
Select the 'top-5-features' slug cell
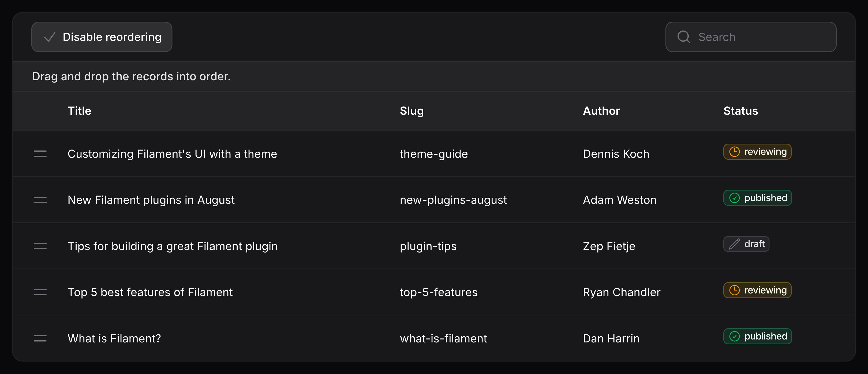point(438,292)
